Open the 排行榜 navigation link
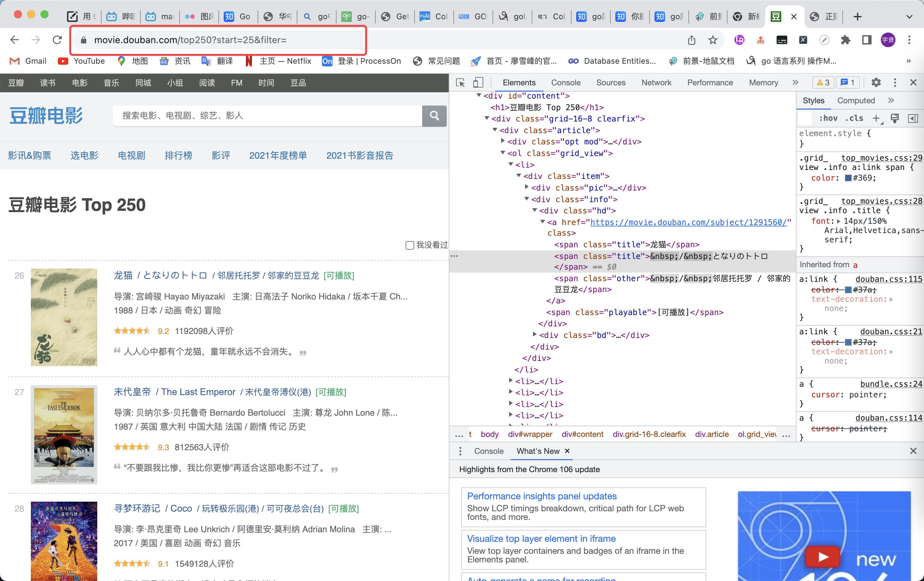Screen dimensions: 924x581 pyautogui.click(x=179, y=155)
